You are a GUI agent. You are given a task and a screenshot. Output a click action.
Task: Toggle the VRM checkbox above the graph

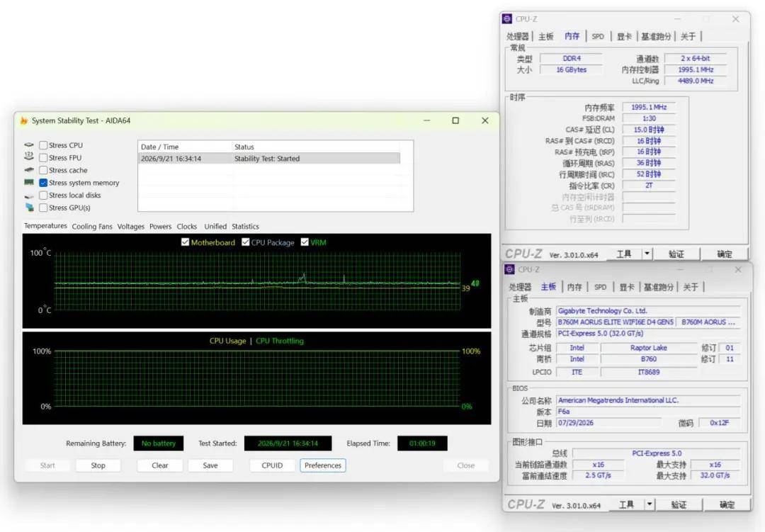click(x=305, y=242)
